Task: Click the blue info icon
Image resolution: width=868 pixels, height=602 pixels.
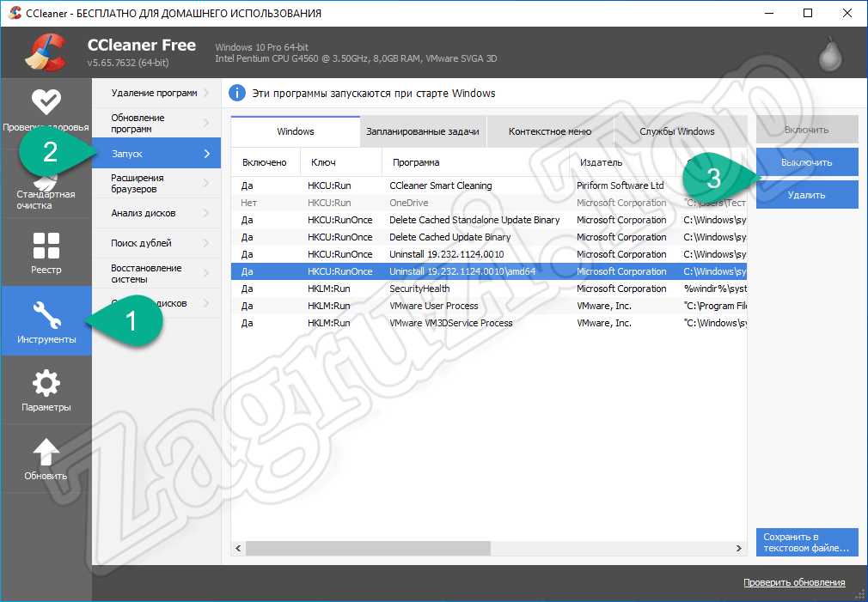Action: pyautogui.click(x=237, y=93)
